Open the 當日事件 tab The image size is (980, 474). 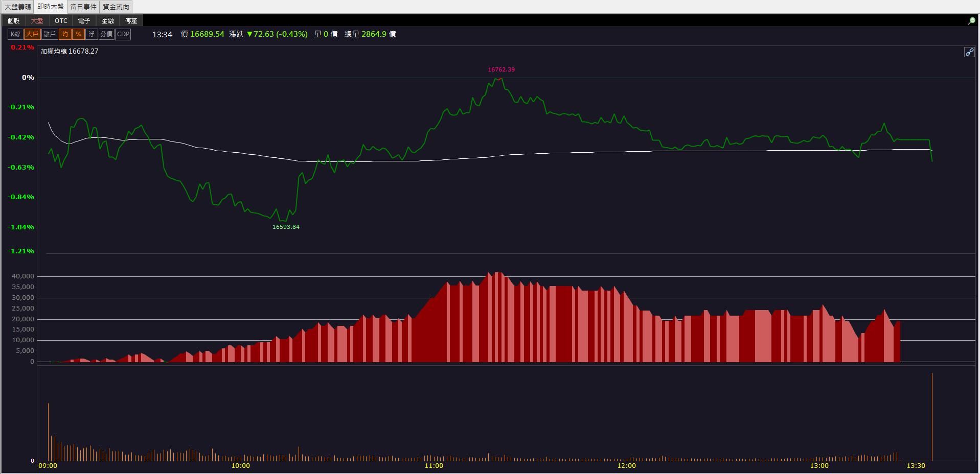83,7
